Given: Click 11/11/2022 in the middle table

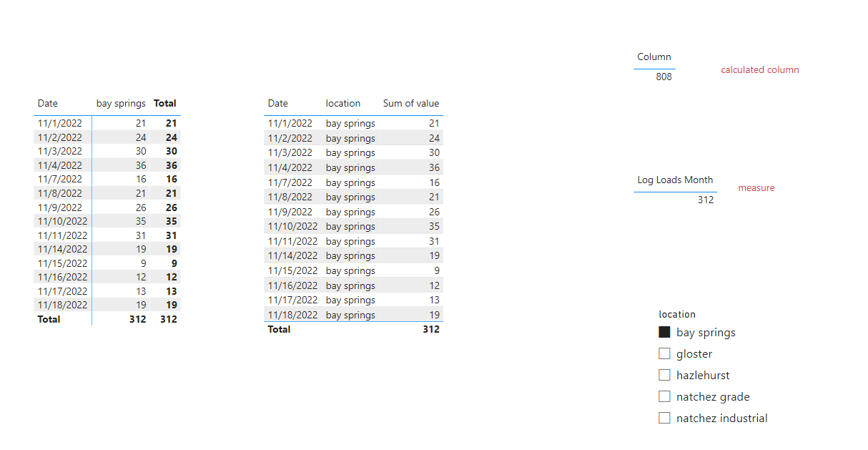Looking at the screenshot, I should 292,241.
